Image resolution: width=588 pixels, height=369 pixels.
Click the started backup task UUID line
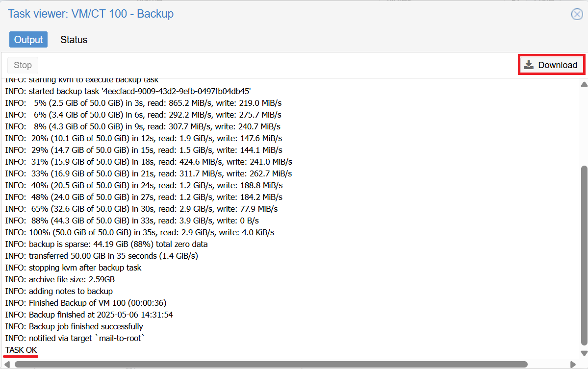(x=128, y=91)
